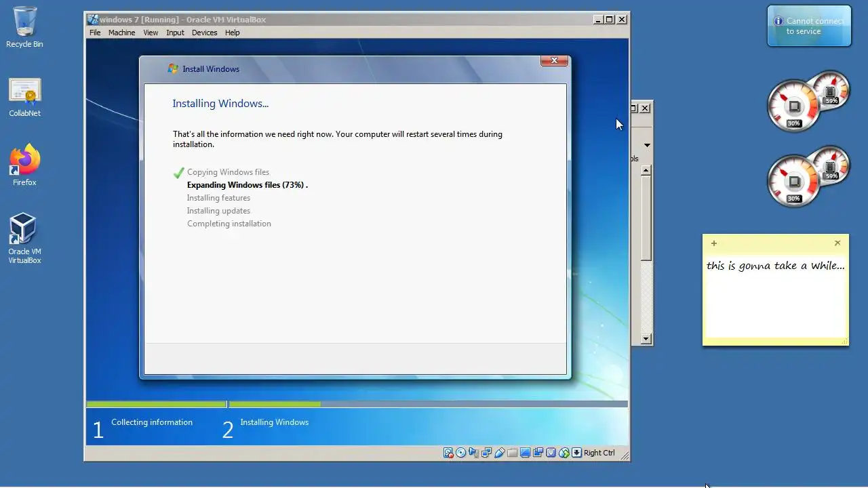868x488 pixels.
Task: Click the audio status icon in VirtualBox
Action: click(474, 453)
